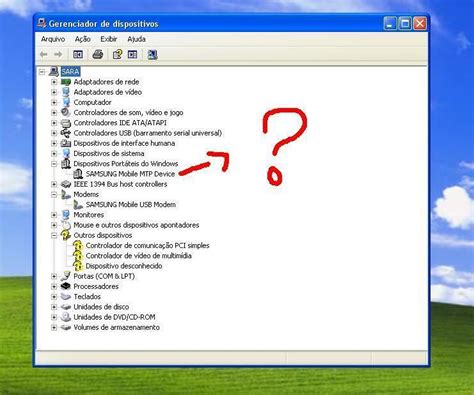The image size is (474, 395).
Task: Click the Print toolbar icon
Action: point(98,54)
